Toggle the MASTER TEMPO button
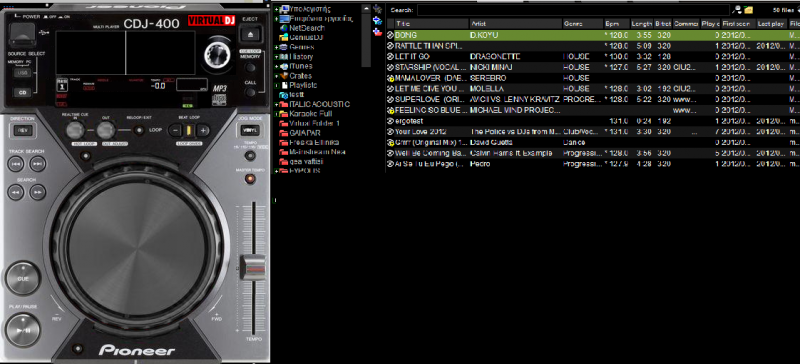Screen dimensions: 800x364 point(250,179)
